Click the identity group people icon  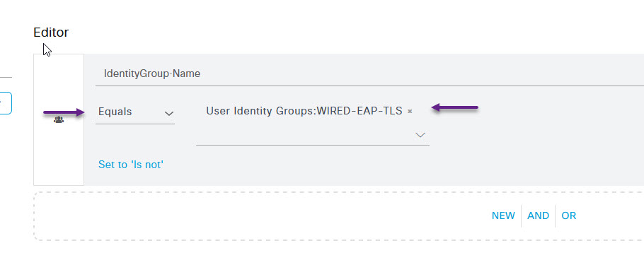point(59,120)
